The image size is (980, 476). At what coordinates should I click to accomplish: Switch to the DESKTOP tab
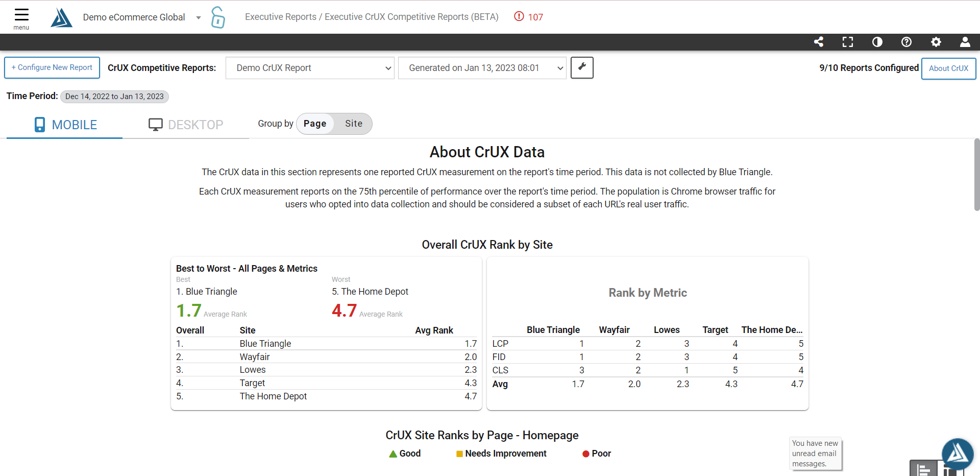click(186, 125)
